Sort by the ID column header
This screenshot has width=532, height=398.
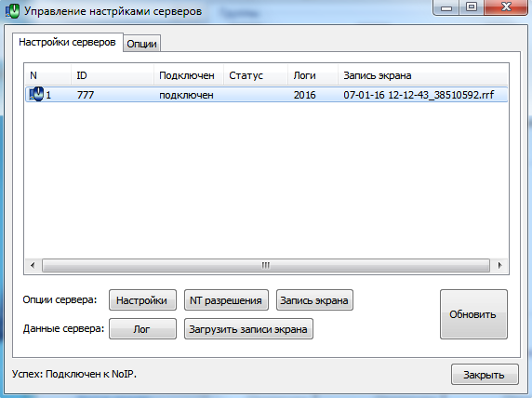113,75
